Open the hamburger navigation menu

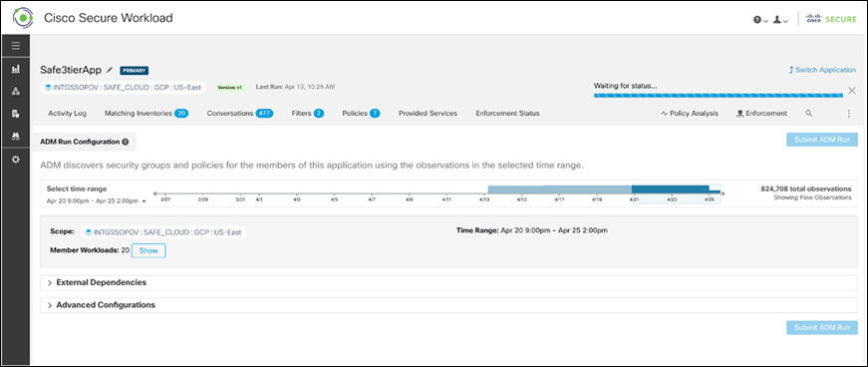tap(16, 46)
